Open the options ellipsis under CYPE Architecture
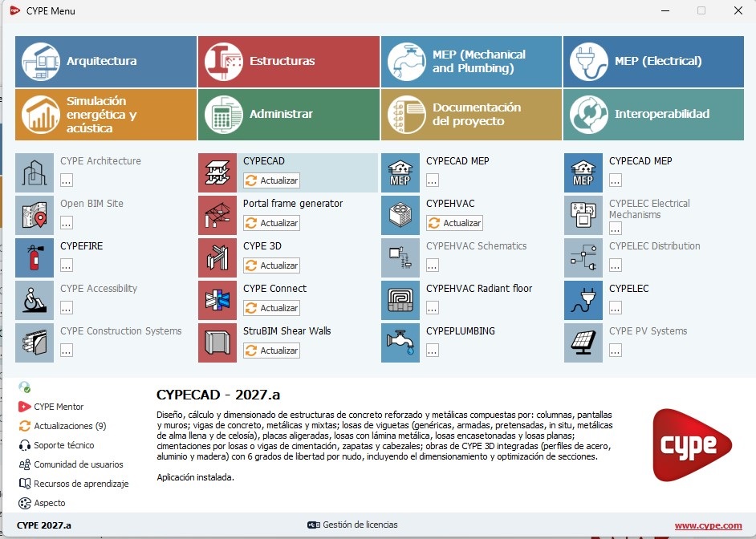Viewport: 756px width, 539px height. tap(67, 180)
